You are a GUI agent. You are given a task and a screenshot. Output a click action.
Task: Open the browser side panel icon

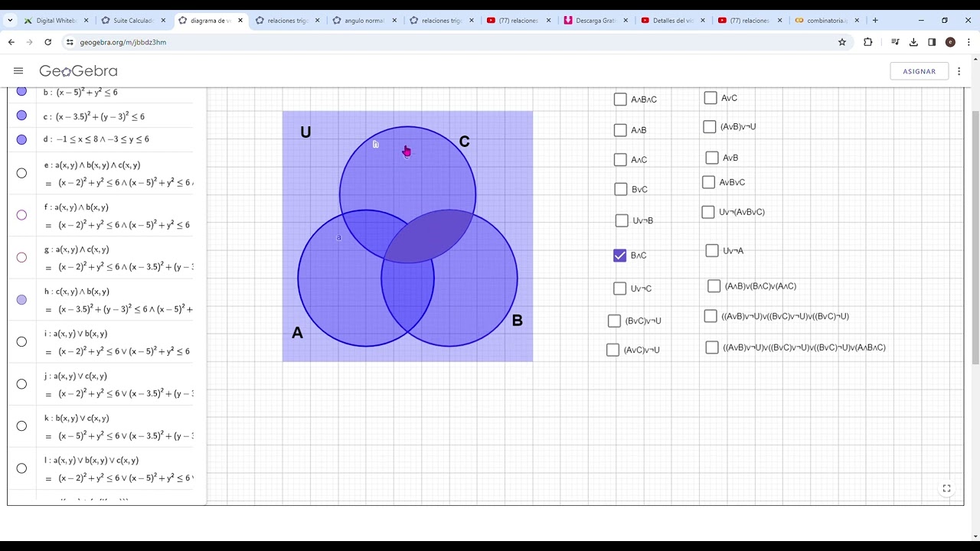pos(932,42)
